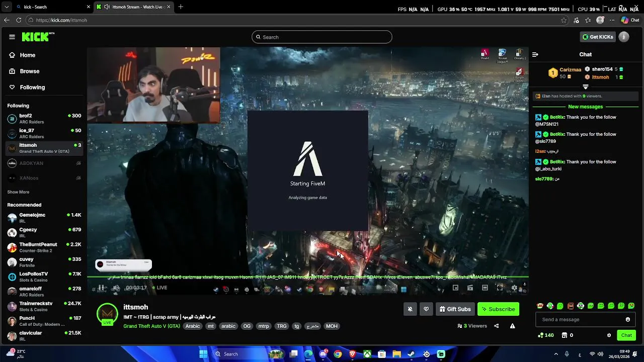Subscribe to ittsmoh
The image size is (644, 362).
(498, 309)
